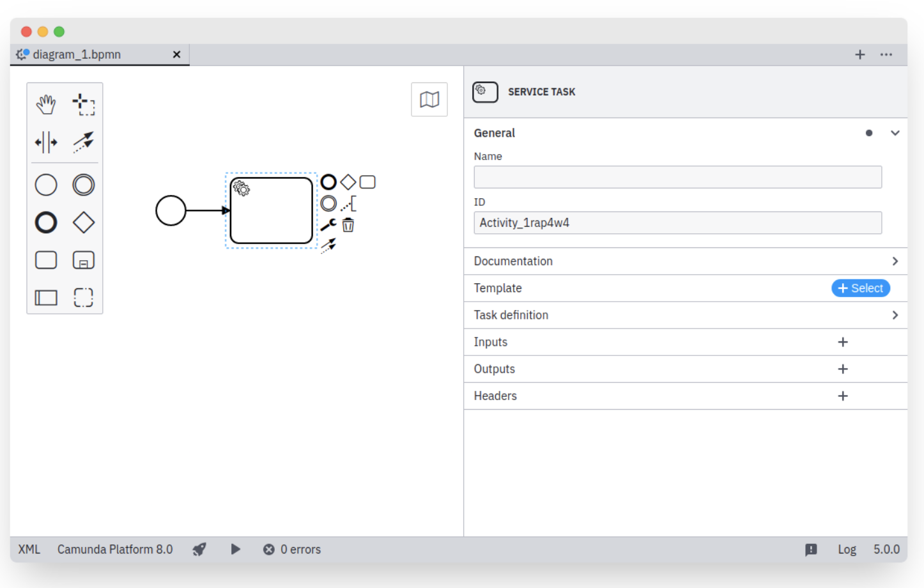Close the diagram_1.bpmn tab
Screen dimensions: 924x588
(177, 54)
